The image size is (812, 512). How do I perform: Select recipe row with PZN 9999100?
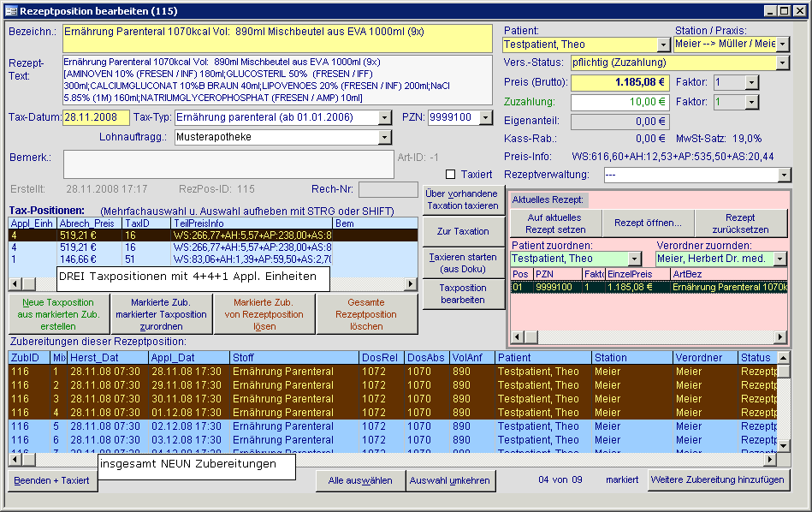649,287
